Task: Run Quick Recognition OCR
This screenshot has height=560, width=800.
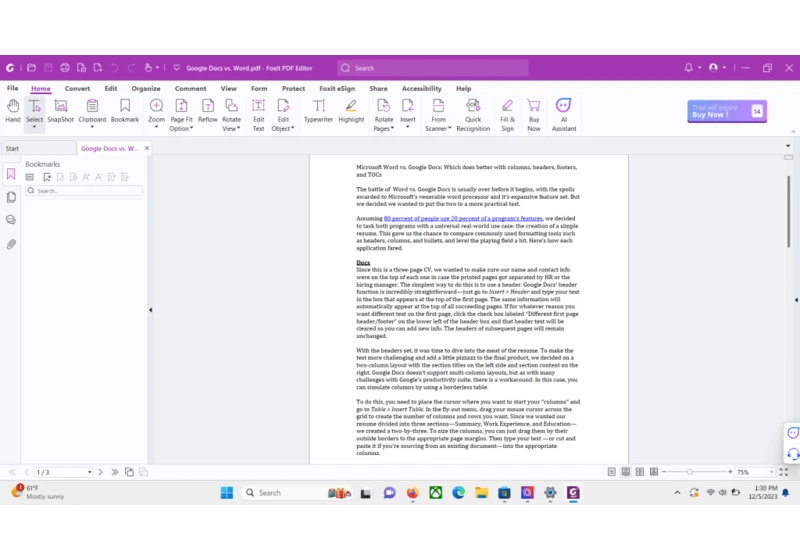Action: click(473, 115)
